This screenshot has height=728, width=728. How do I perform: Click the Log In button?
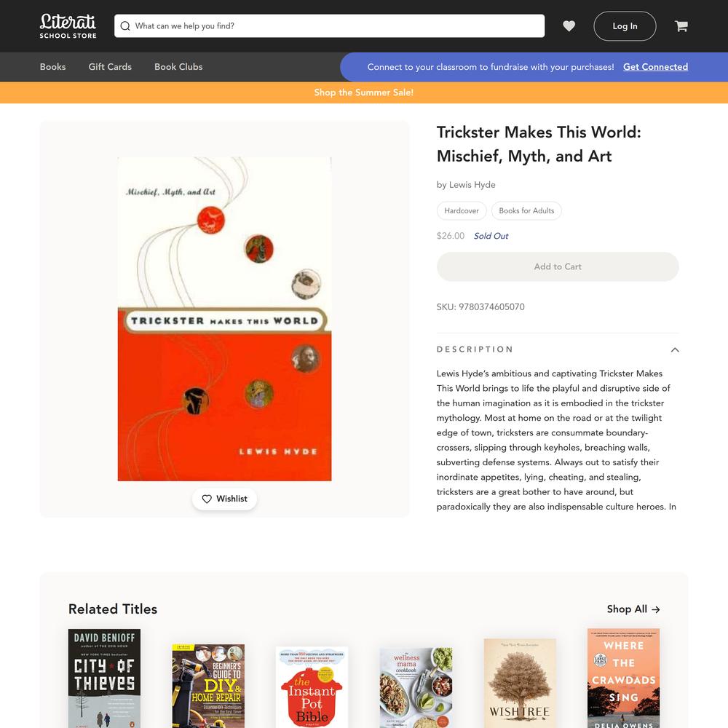click(625, 26)
